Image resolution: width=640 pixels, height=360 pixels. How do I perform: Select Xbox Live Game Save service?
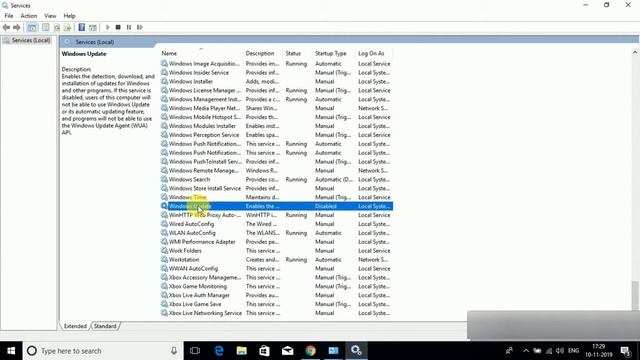pyautogui.click(x=276, y=304)
